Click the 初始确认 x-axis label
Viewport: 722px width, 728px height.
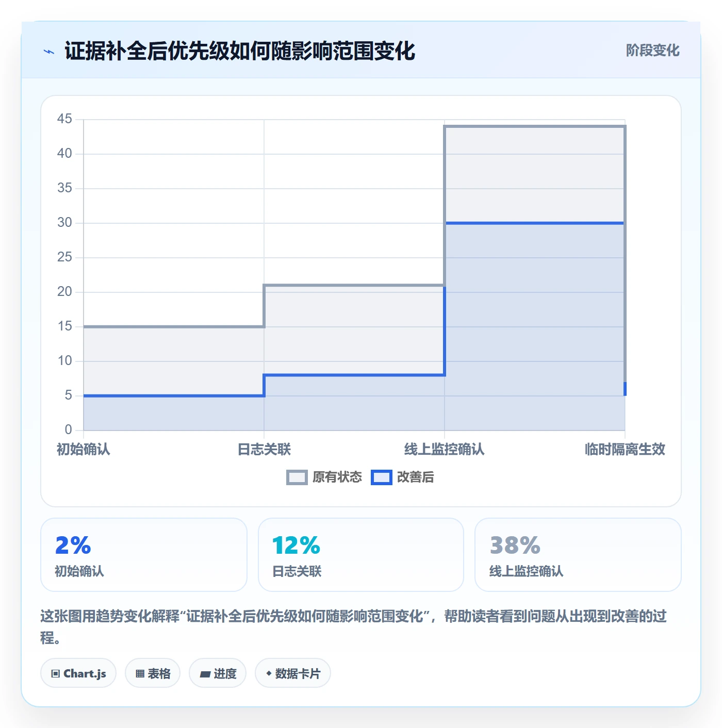pyautogui.click(x=84, y=450)
